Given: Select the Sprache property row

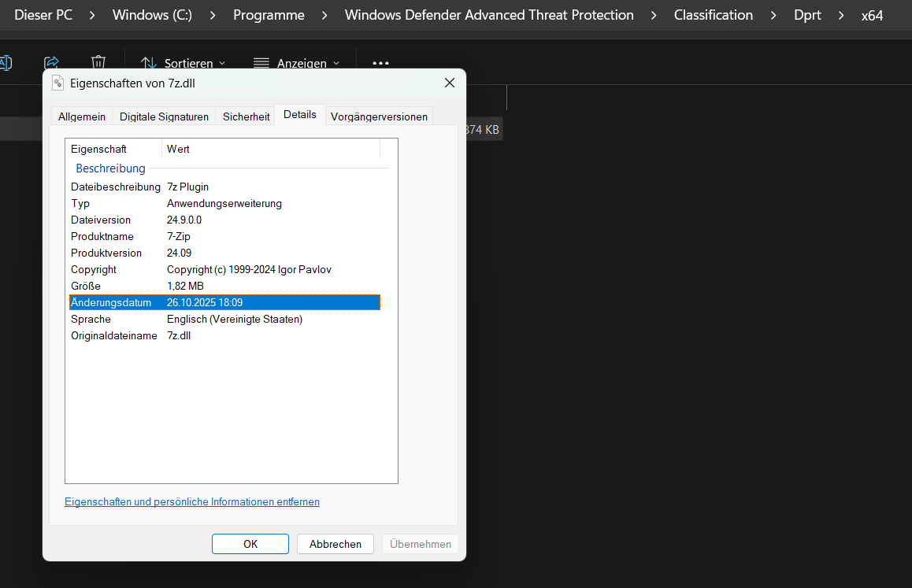Looking at the screenshot, I should [224, 319].
